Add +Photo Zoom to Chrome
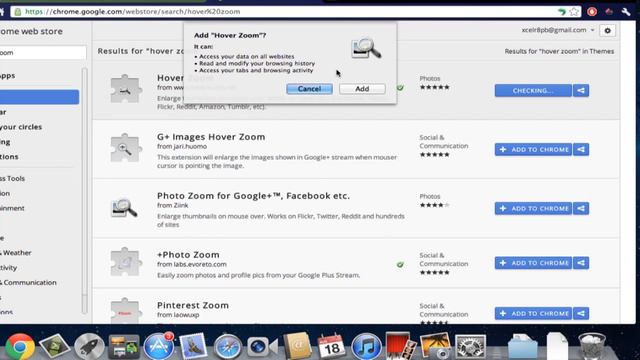The width and height of the screenshot is (640, 360). (x=533, y=263)
